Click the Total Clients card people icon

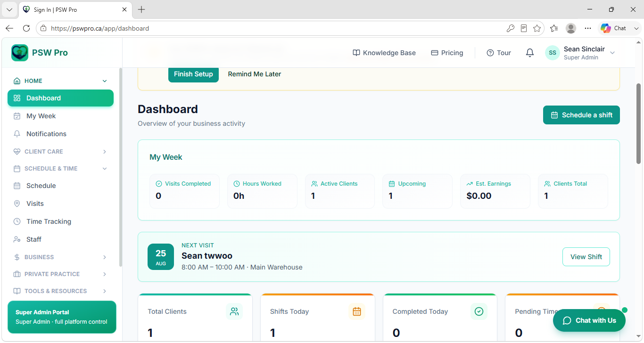pos(234,311)
